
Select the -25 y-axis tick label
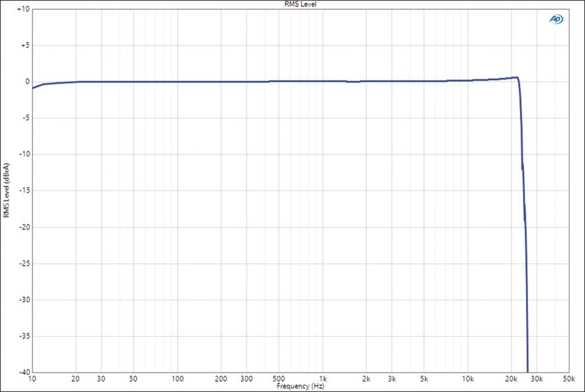tap(24, 263)
